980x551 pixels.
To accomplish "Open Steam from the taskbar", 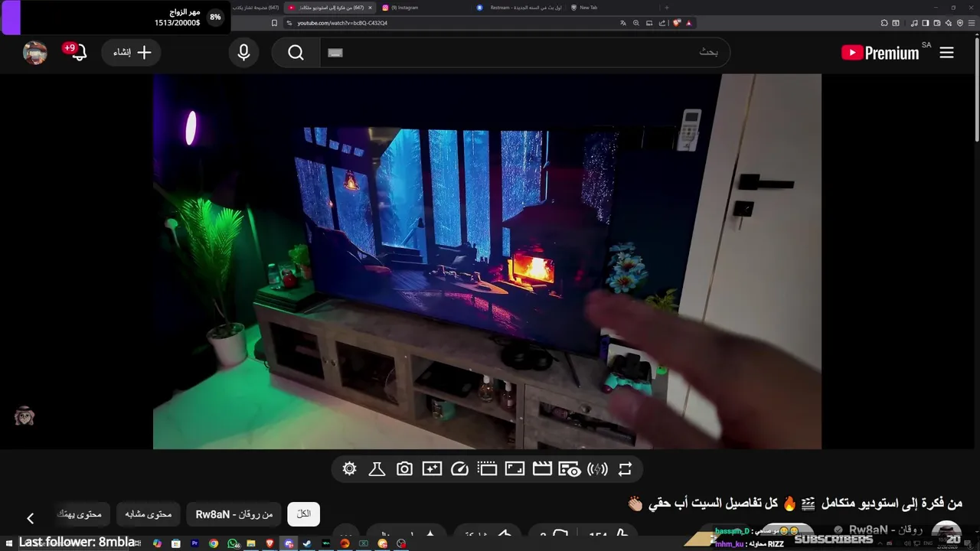I will pos(307,543).
